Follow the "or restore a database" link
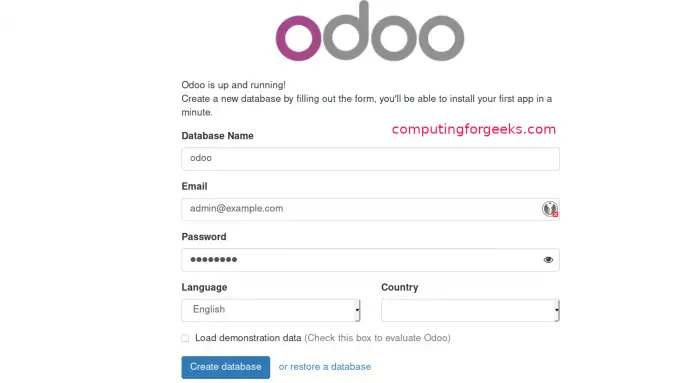 pos(325,367)
